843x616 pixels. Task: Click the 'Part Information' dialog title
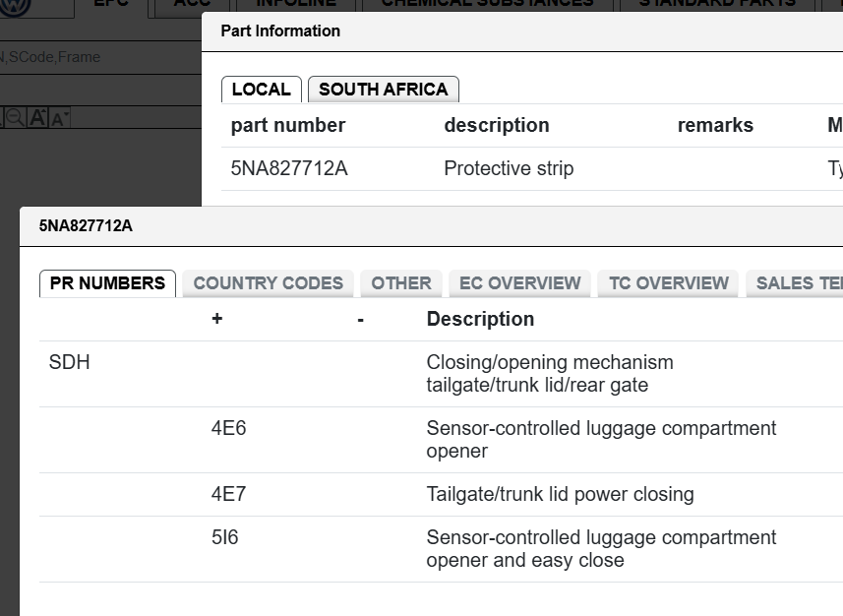[x=280, y=31]
